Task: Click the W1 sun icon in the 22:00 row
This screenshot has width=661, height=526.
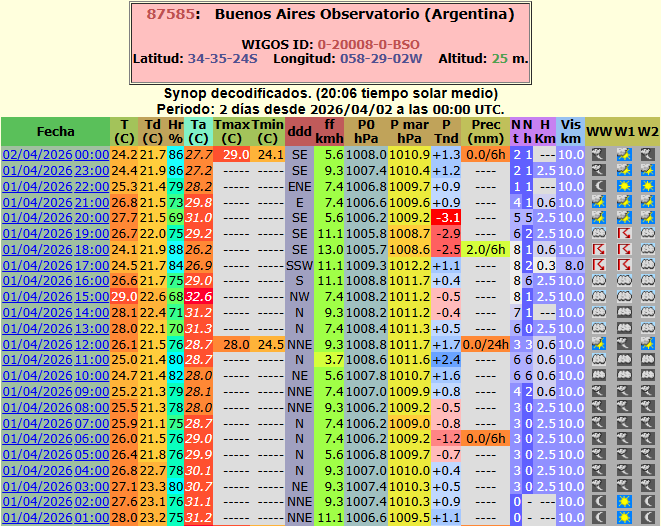Action: click(x=624, y=186)
